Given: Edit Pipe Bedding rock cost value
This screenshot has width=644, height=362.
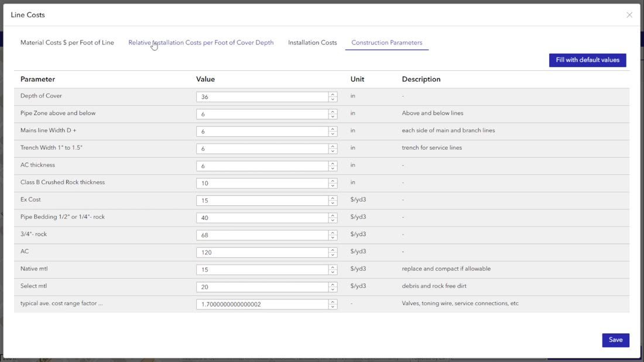Looking at the screenshot, I should (x=262, y=218).
